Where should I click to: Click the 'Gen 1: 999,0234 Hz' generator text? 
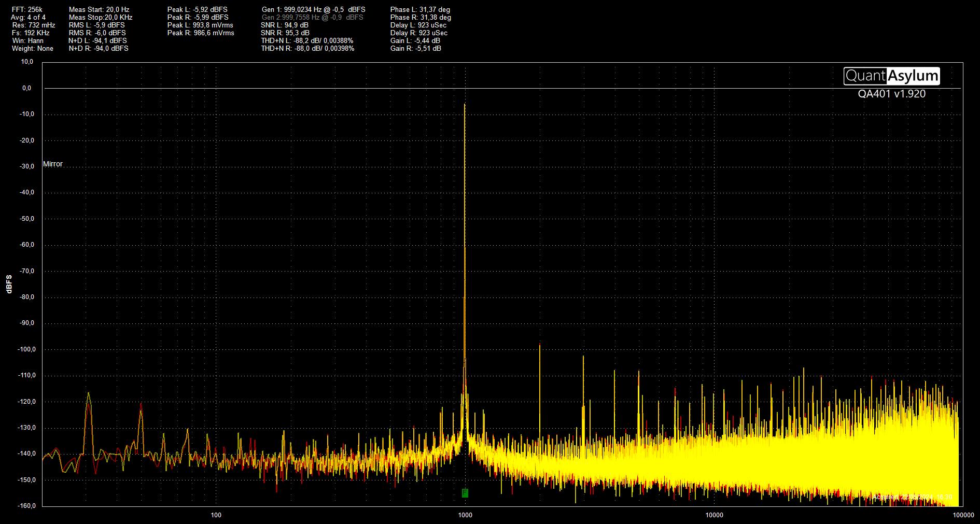[x=314, y=9]
